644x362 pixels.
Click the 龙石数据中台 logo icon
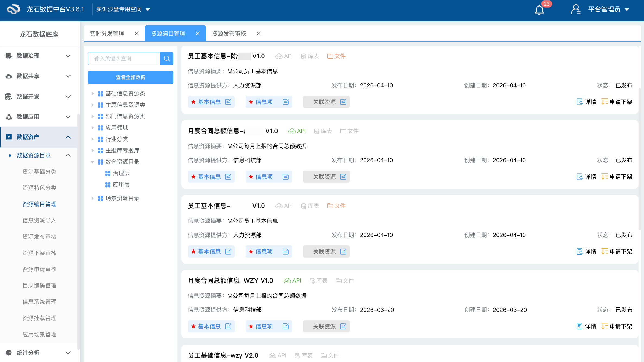(x=13, y=9)
